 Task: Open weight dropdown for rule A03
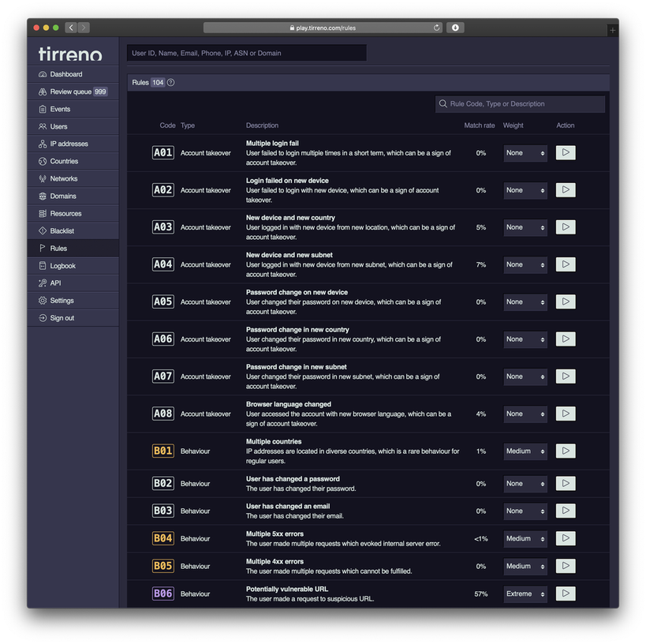point(525,227)
